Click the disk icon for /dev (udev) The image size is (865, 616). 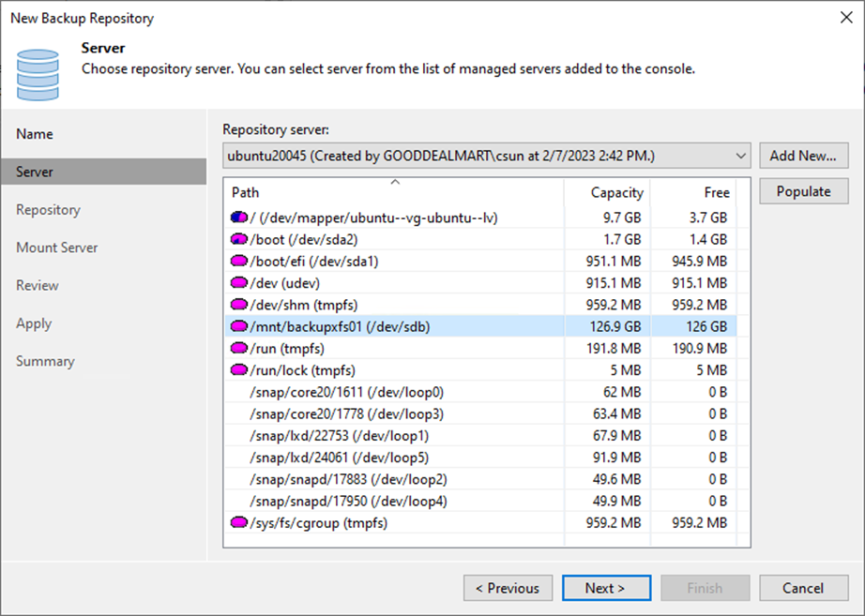click(239, 282)
